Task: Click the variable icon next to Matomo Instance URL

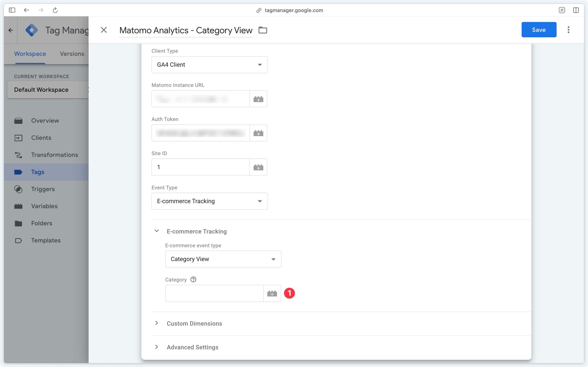Action: pos(258,99)
